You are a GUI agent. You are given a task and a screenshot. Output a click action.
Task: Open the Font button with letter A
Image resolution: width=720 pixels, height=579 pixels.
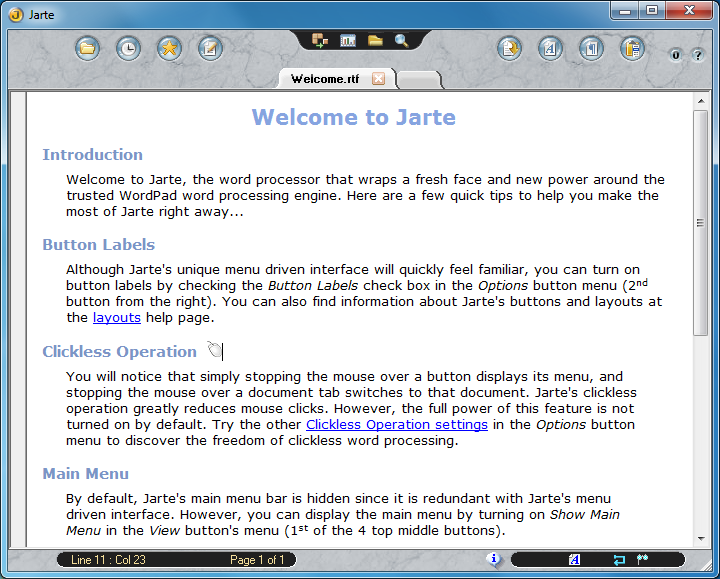[550, 48]
